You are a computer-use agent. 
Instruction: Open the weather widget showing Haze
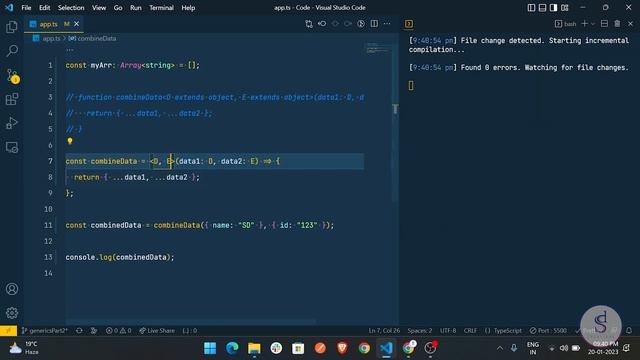[24, 348]
